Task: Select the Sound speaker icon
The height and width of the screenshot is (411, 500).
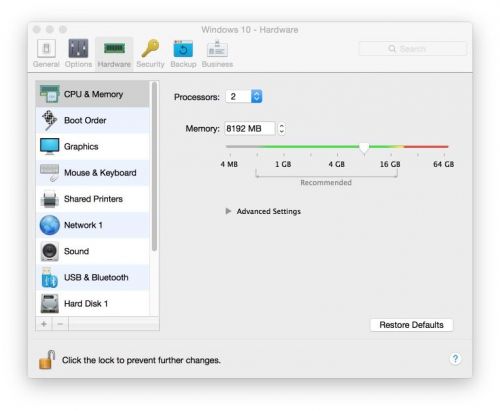Action: (50, 251)
